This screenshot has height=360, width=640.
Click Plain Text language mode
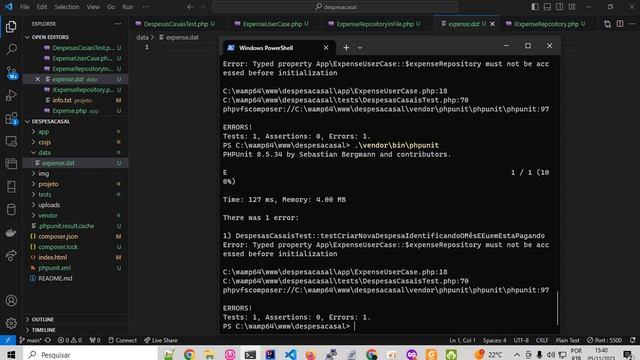[x=567, y=340]
